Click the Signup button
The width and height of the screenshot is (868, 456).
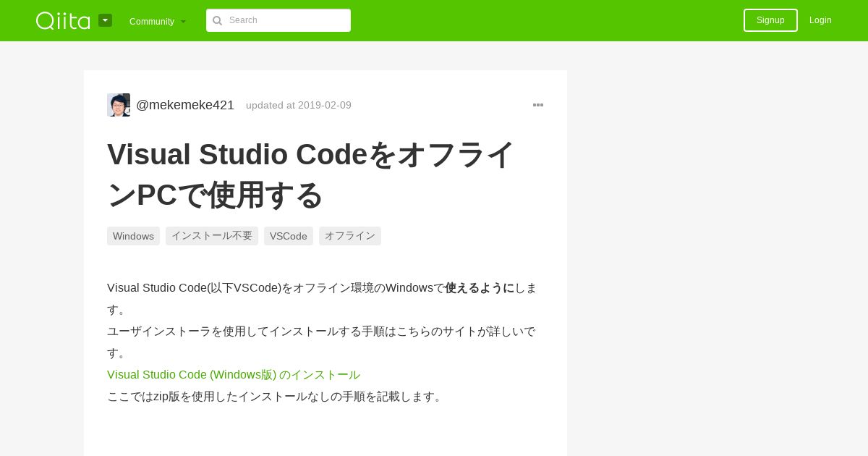770,20
